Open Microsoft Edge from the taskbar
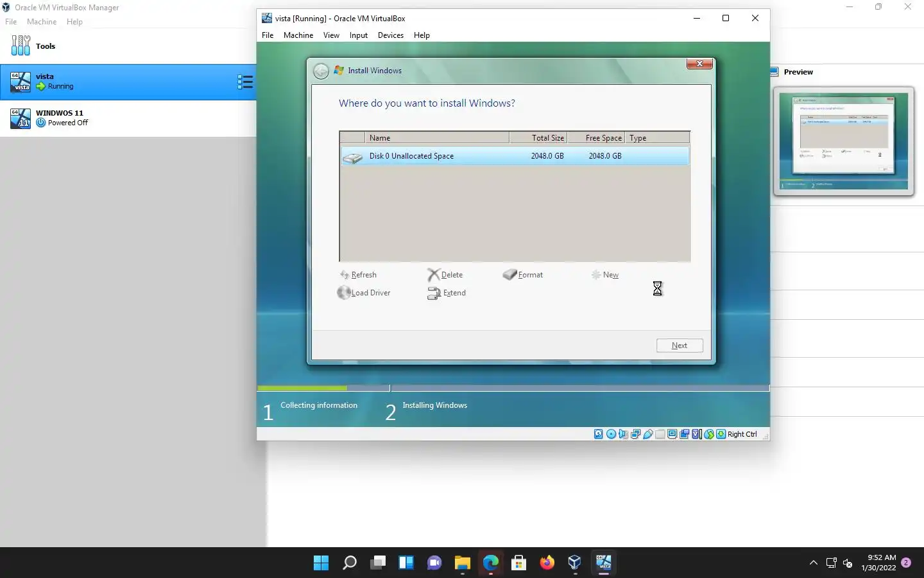 click(491, 563)
